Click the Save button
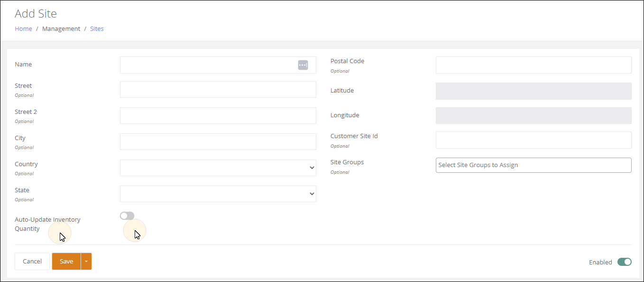The width and height of the screenshot is (644, 282). [x=66, y=261]
